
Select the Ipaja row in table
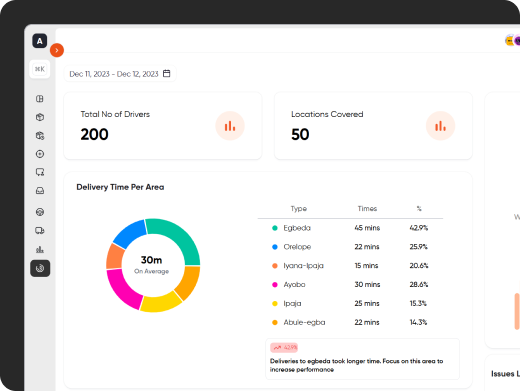click(350, 303)
